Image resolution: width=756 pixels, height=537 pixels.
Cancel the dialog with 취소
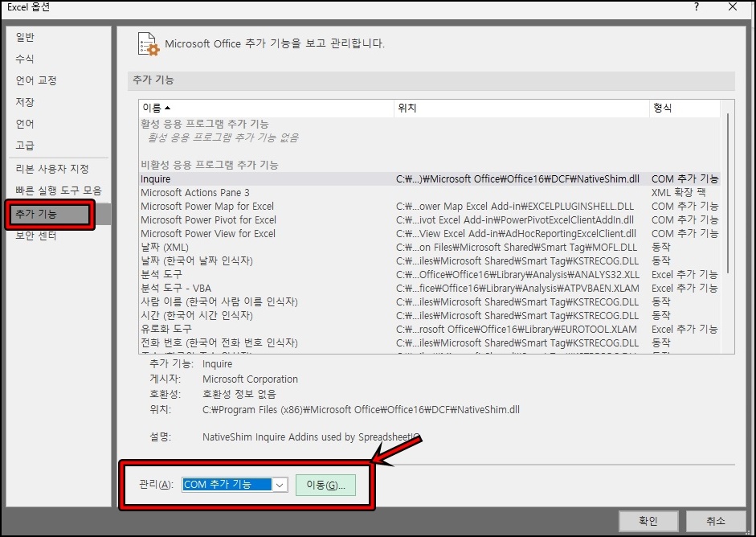(716, 521)
